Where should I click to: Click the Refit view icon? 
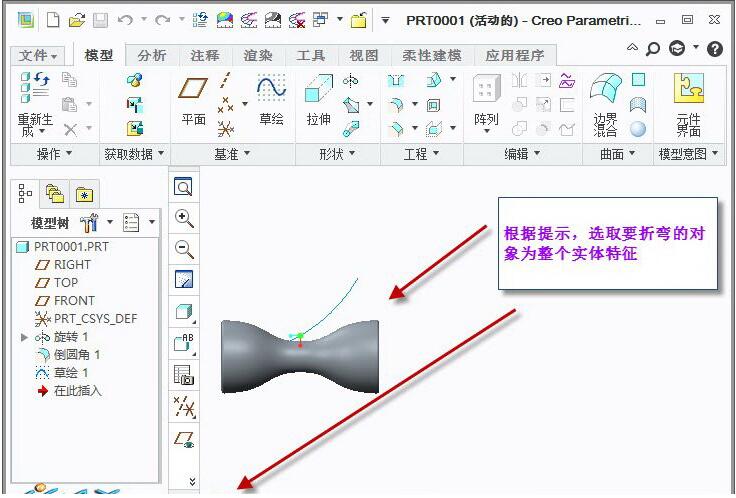coord(183,187)
